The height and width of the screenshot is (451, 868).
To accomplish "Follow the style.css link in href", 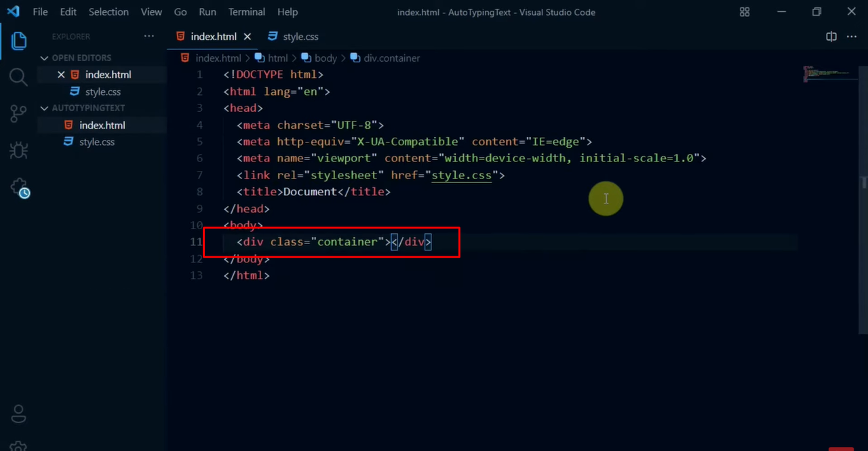I will (x=462, y=175).
